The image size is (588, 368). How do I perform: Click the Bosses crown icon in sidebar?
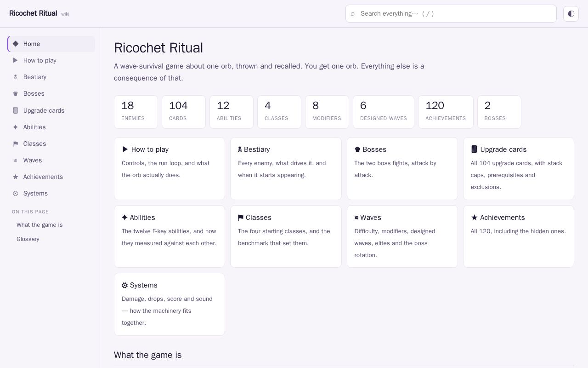tap(16, 93)
